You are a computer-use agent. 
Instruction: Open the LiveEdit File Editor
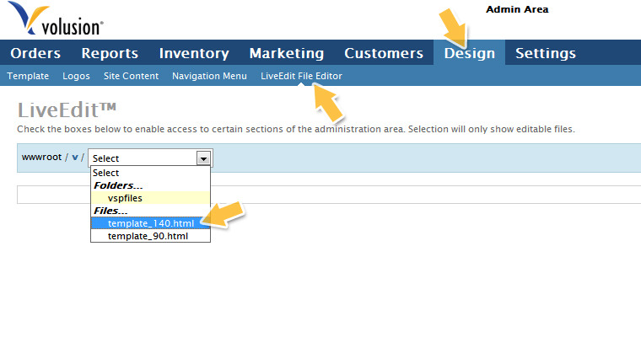point(301,76)
